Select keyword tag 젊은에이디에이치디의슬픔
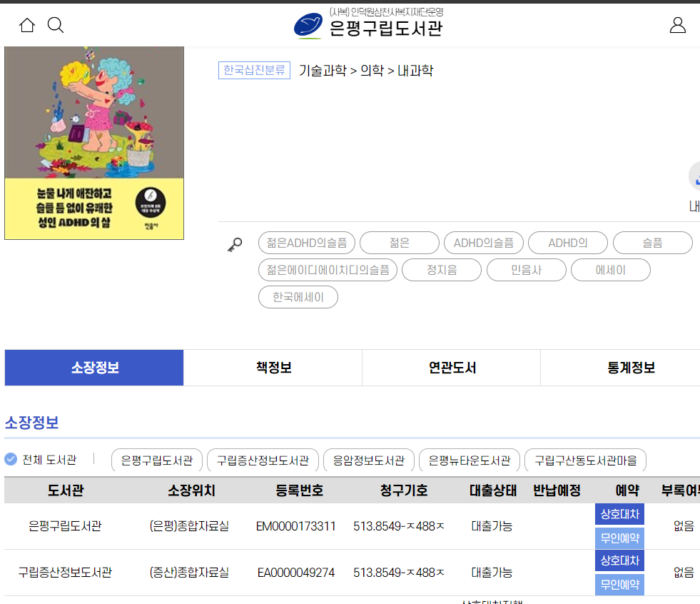 coord(328,270)
